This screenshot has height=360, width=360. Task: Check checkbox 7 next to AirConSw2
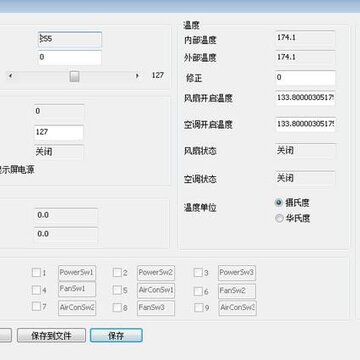tap(36, 306)
